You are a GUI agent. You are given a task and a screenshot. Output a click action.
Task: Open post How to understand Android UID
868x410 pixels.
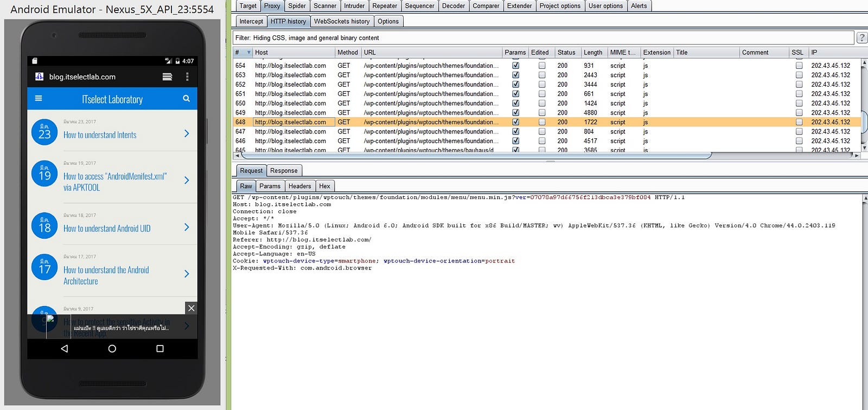pyautogui.click(x=107, y=229)
